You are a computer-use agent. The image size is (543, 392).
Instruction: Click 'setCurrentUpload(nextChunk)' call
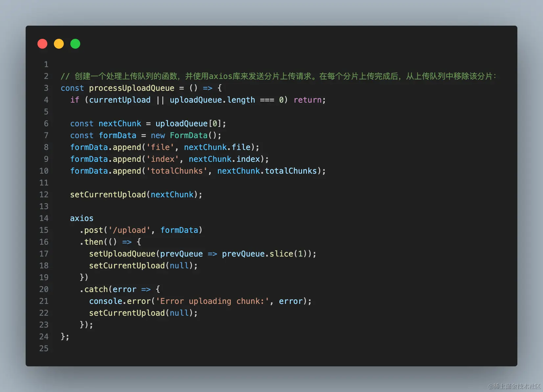coord(134,195)
